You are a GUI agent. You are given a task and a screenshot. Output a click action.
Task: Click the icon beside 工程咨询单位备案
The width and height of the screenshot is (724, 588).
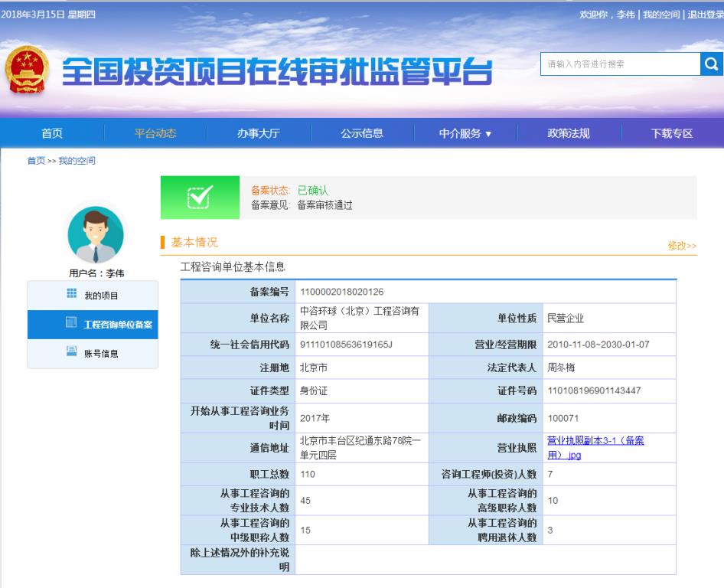coord(71,324)
